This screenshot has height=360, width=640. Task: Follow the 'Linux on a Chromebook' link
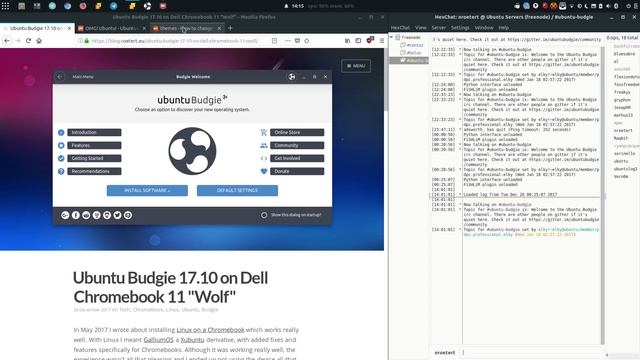point(210,330)
